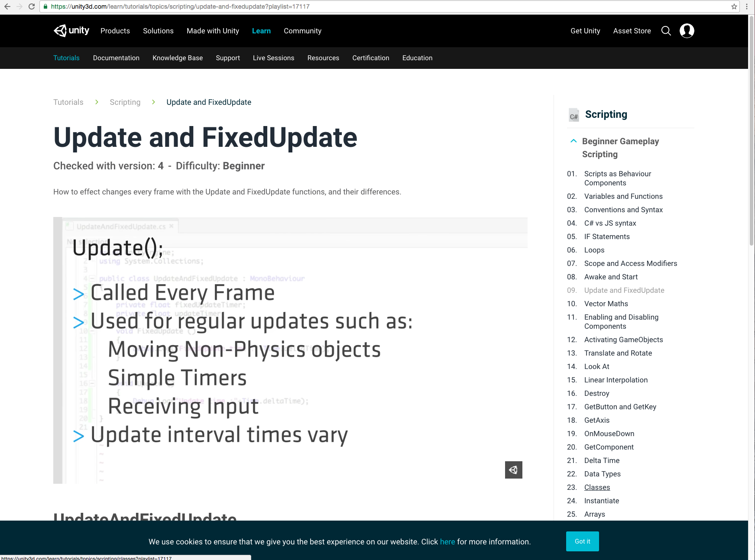Image resolution: width=755 pixels, height=560 pixels.
Task: Open lesson 14 Look At
Action: [596, 366]
